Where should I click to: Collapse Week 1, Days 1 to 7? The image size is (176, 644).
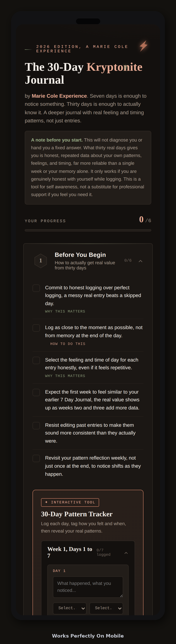[x=126, y=553]
